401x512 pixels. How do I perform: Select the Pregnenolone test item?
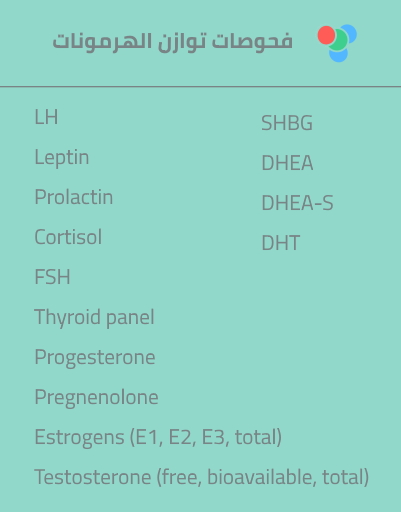96,397
